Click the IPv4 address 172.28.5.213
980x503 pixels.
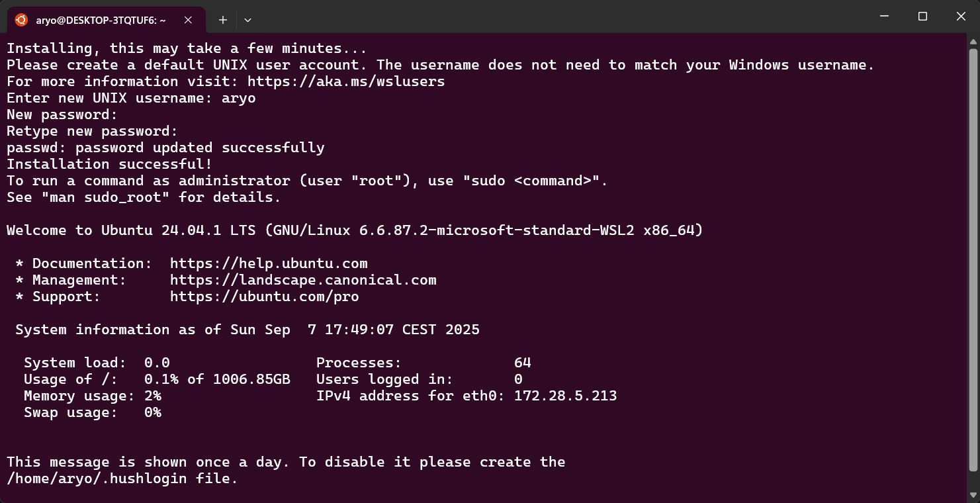[x=565, y=396]
